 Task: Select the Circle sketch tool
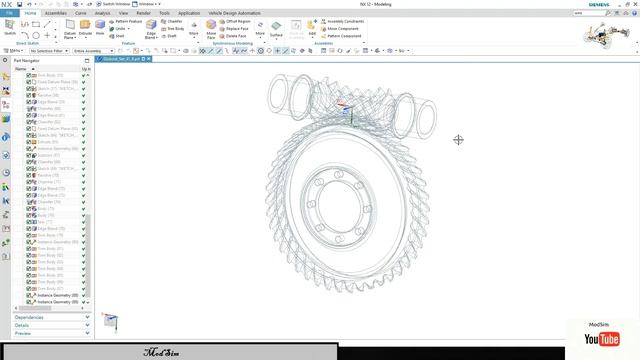[x=36, y=35]
